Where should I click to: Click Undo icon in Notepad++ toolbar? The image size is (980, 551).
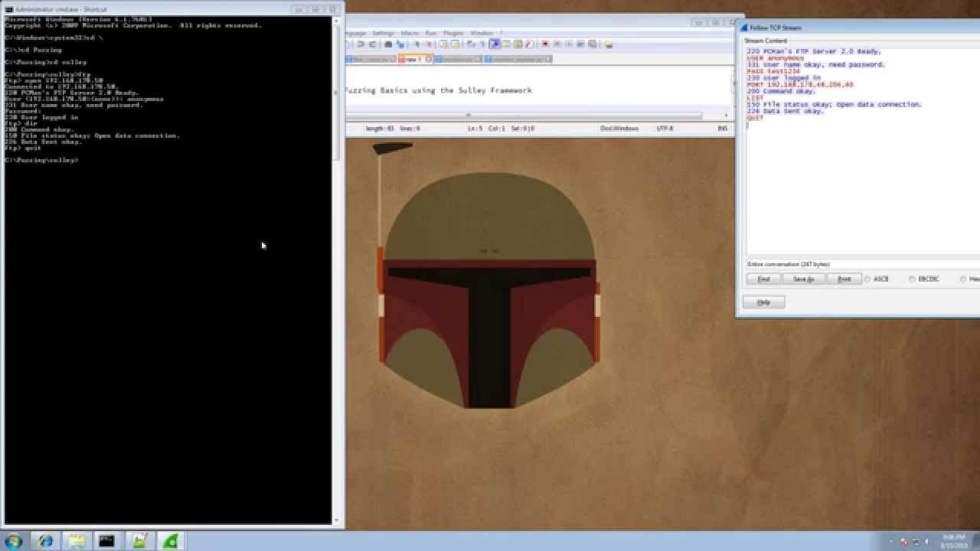[x=360, y=44]
